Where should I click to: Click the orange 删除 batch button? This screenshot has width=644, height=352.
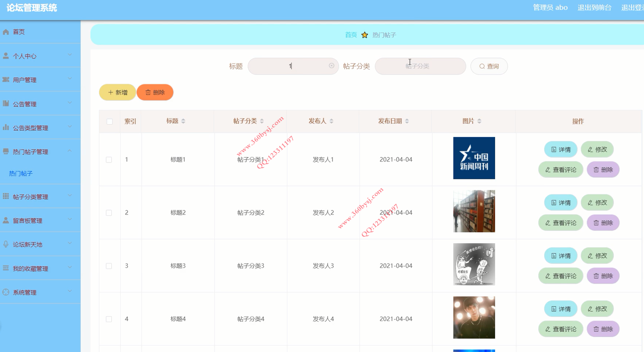click(155, 92)
